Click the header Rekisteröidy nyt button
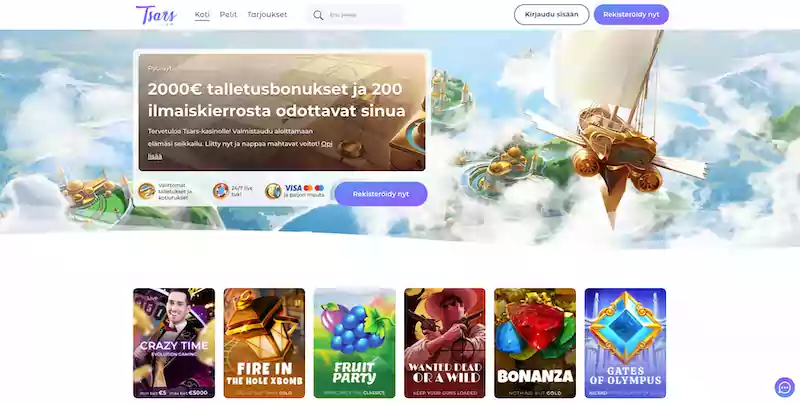Screen dimensions: 800x403 [x=631, y=14]
